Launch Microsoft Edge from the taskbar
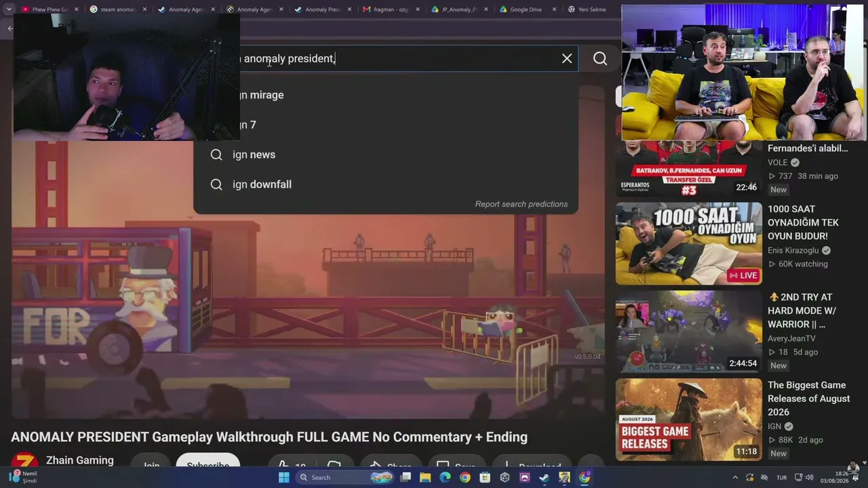Screen dimensions: 868x488 coord(445,477)
